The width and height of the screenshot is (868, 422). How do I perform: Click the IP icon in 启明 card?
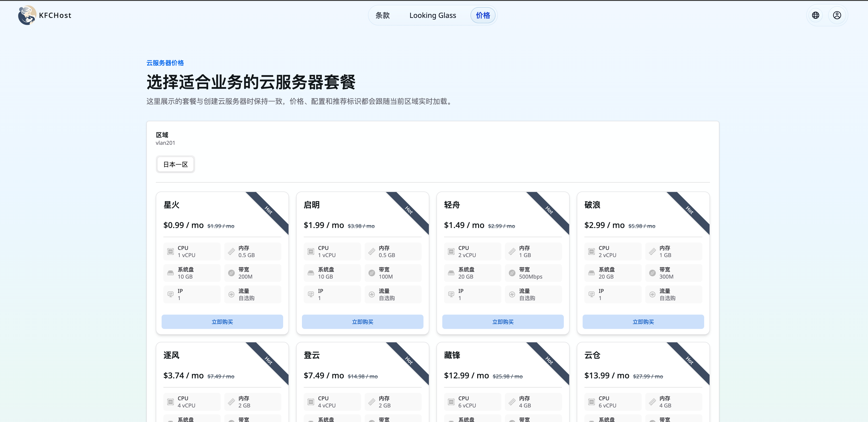[x=311, y=294]
